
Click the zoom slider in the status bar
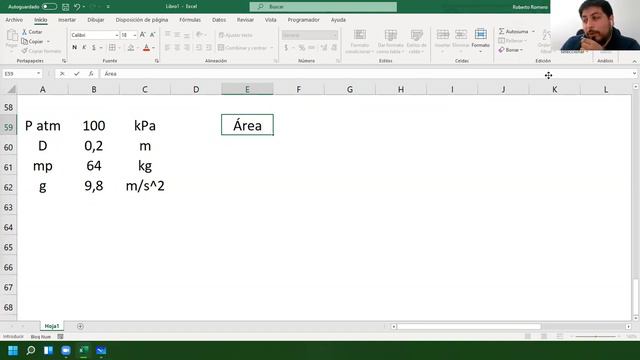596,336
